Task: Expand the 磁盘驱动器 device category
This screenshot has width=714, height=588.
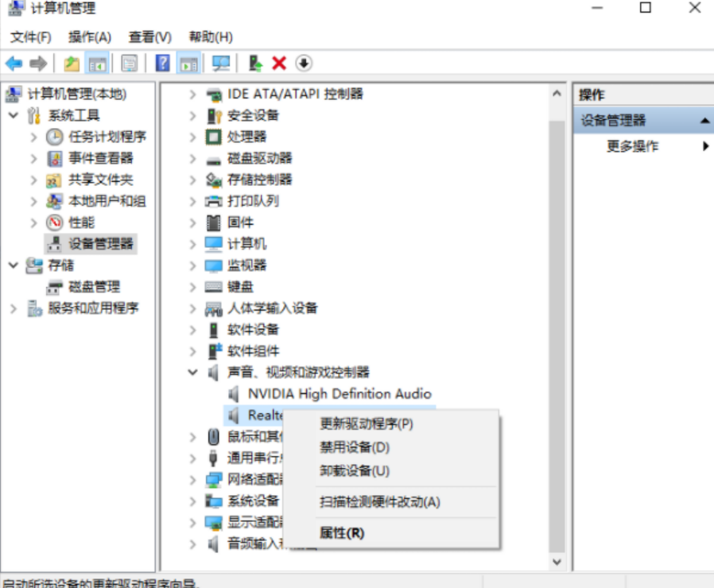Action: 192,158
